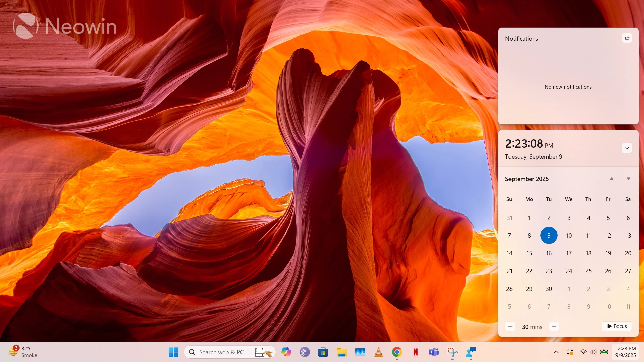Go to next month in the calendar

pos(628,179)
